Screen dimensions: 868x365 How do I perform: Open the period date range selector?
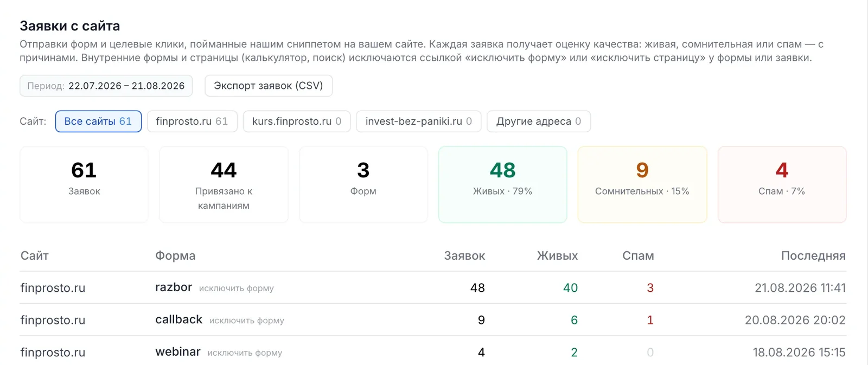tap(106, 86)
